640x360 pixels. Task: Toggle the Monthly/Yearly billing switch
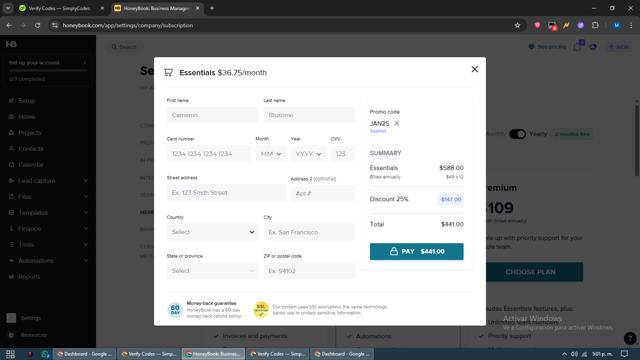(x=517, y=134)
